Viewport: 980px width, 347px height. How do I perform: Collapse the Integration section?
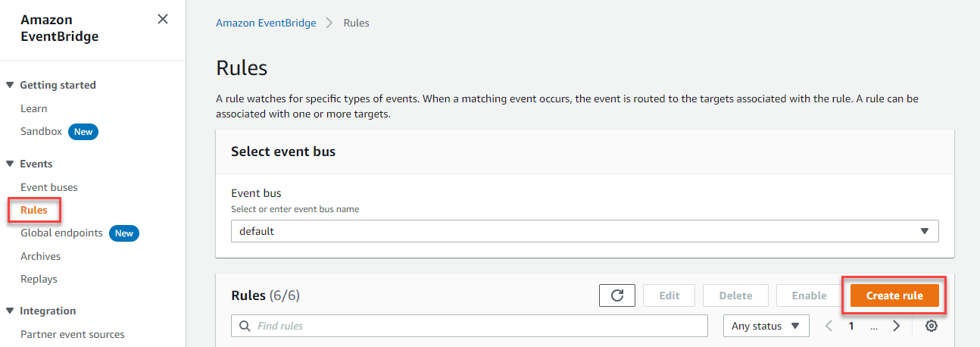11,311
